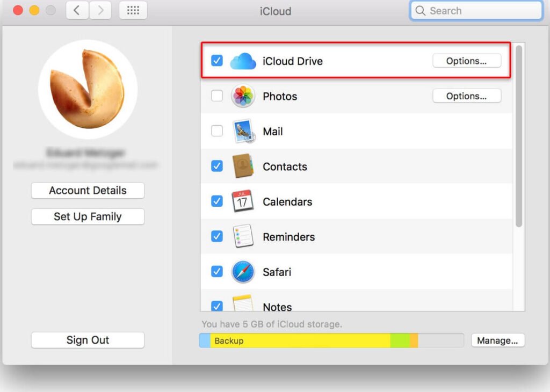This screenshot has width=550, height=392.
Task: Click the iCloud Drive cloud icon
Action: [x=243, y=61]
